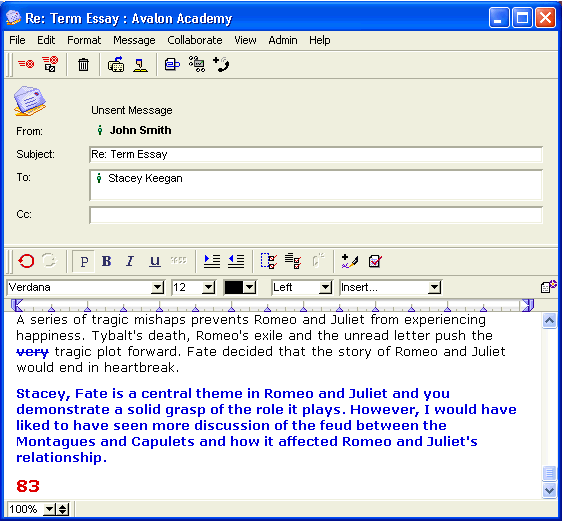
Task: Toggle Bold formatting
Action: [107, 261]
